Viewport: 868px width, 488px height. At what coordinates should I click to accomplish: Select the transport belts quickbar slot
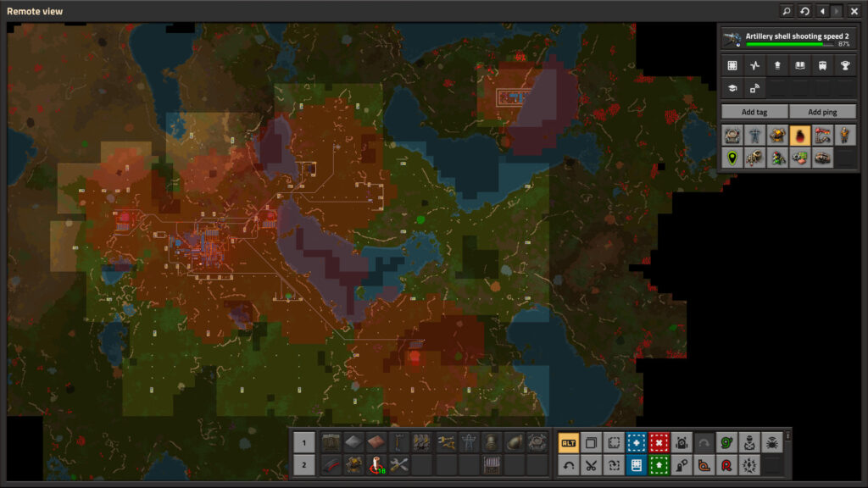(x=421, y=442)
